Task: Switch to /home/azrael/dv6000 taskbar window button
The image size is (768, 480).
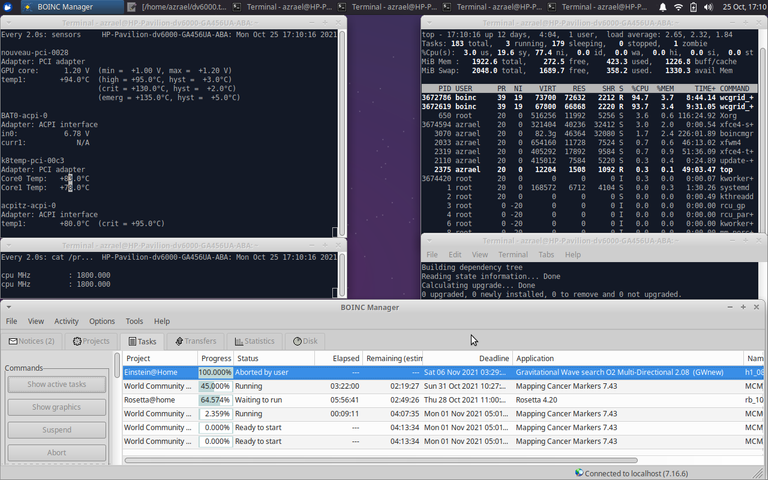Action: pyautogui.click(x=176, y=7)
